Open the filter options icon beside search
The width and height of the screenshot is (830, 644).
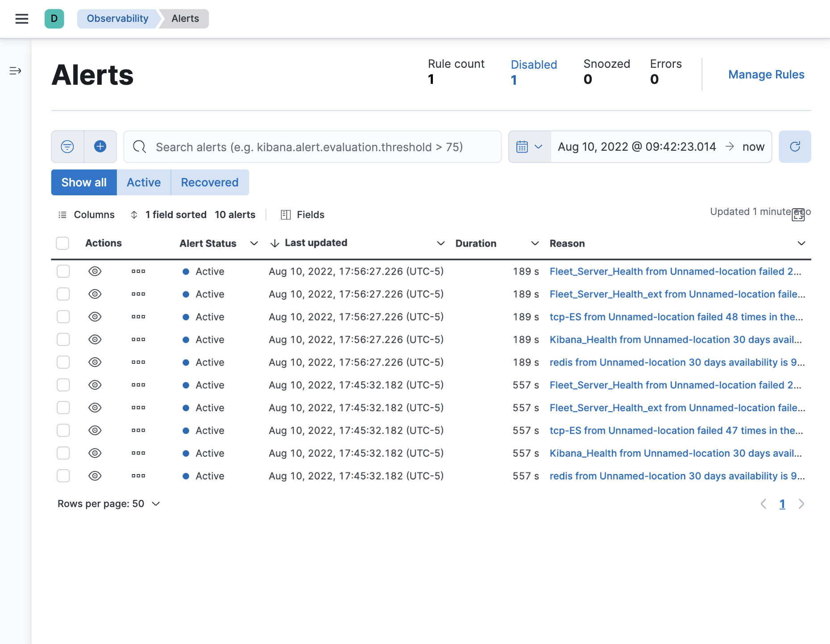pyautogui.click(x=67, y=146)
